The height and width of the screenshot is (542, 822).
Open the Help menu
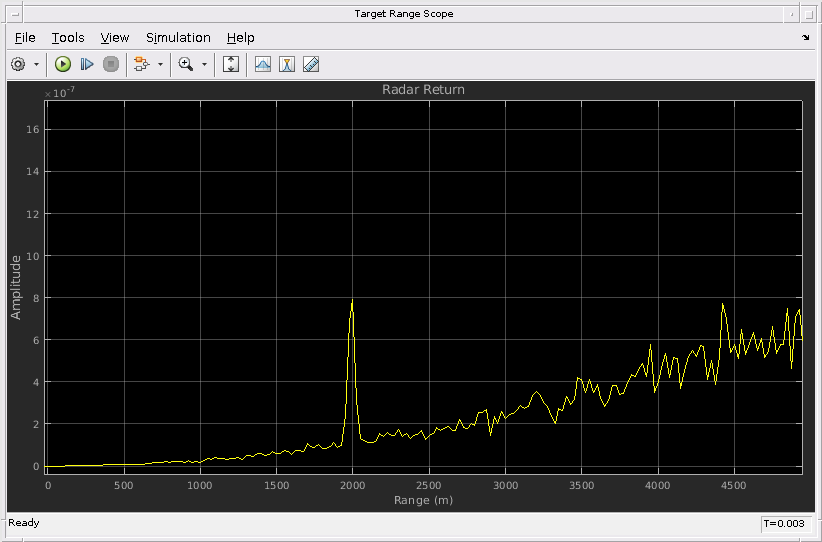pyautogui.click(x=240, y=38)
